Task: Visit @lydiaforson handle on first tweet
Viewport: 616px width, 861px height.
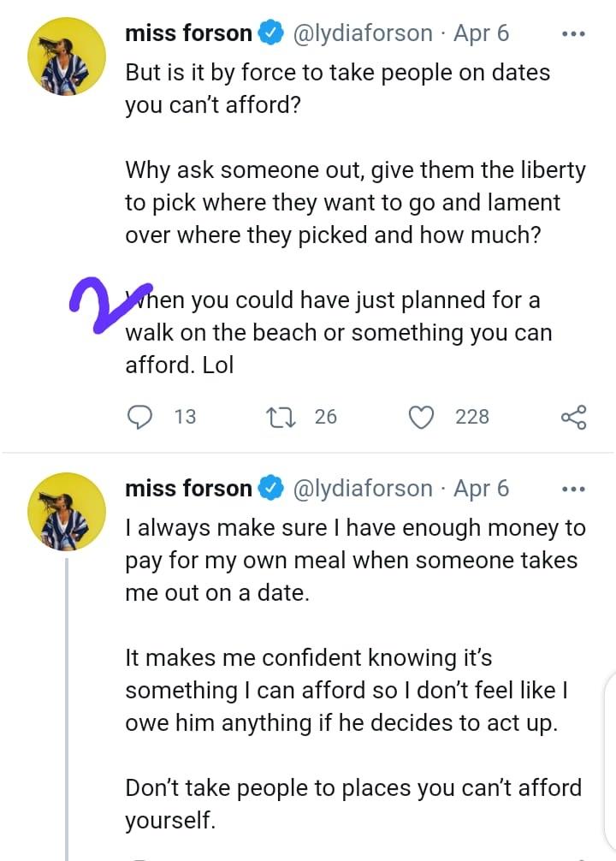Action: pos(364,34)
